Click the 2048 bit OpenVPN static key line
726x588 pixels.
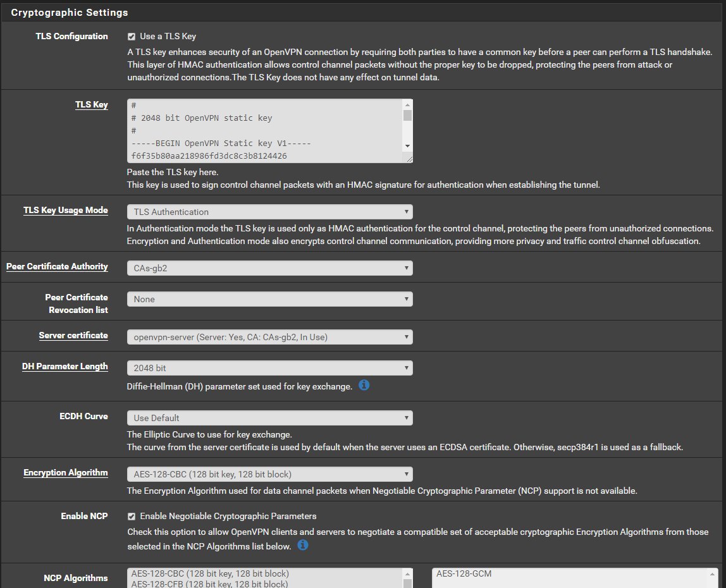[202, 118]
